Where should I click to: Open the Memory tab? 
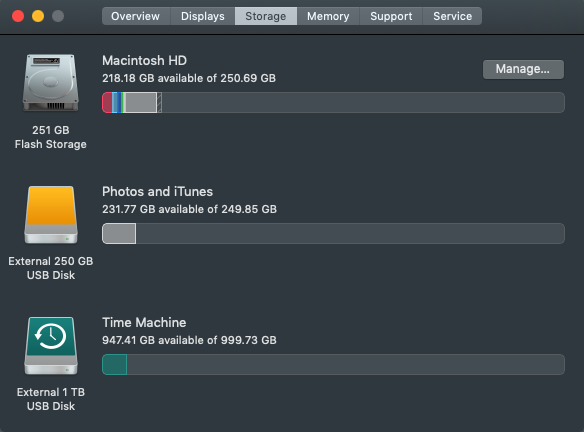point(328,16)
